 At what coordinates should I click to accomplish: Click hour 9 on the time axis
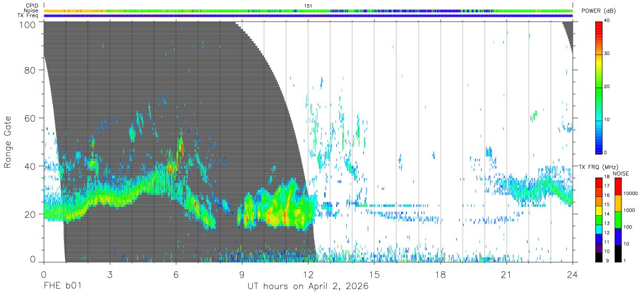click(242, 275)
